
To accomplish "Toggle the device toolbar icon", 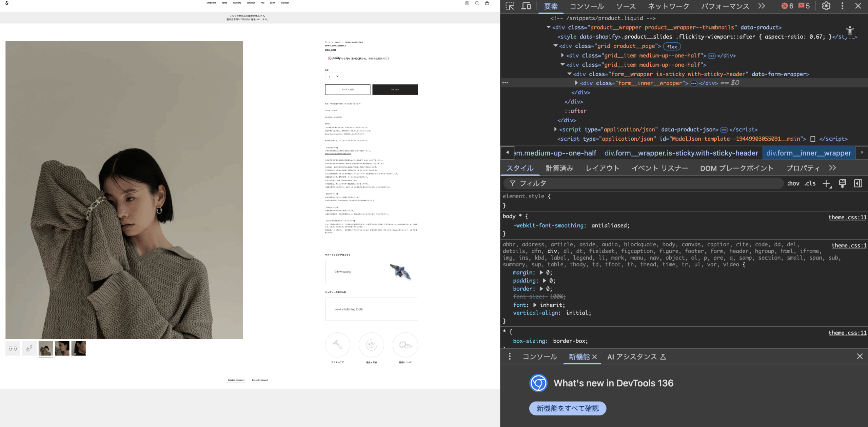I will (x=526, y=6).
